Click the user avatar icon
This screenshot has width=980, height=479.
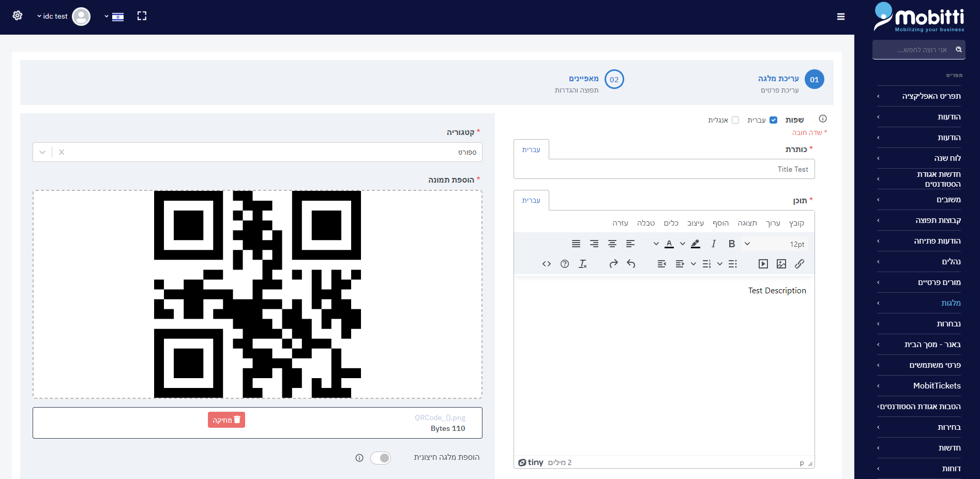click(81, 17)
